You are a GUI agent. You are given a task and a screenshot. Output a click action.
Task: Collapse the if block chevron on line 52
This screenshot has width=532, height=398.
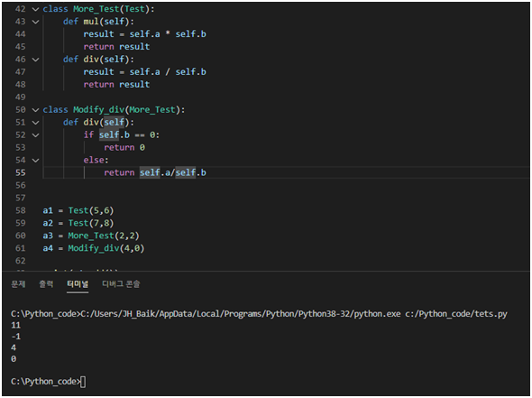(35, 134)
